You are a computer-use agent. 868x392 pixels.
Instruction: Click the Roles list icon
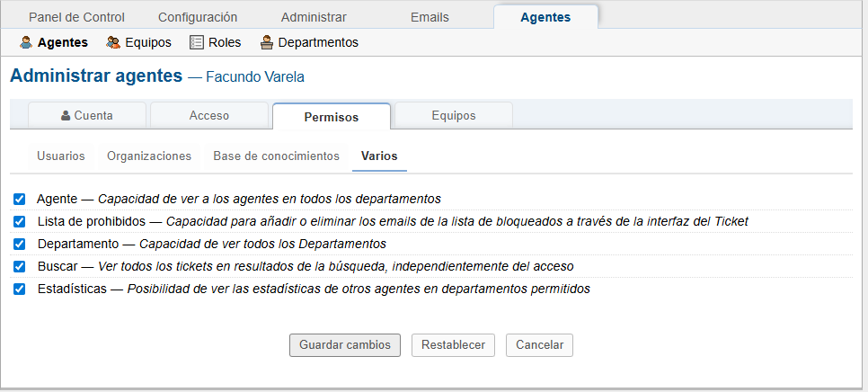tap(197, 42)
